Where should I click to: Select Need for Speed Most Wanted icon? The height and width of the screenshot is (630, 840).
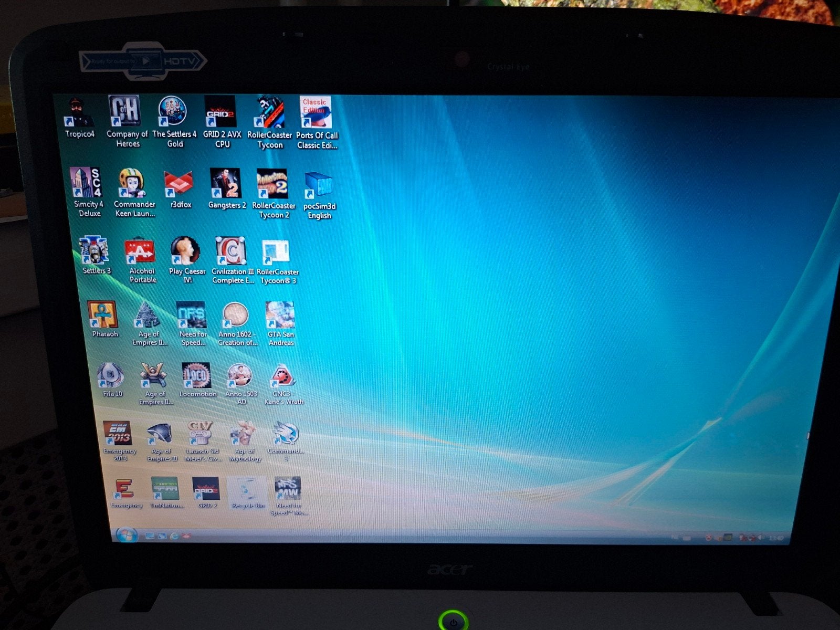(x=288, y=496)
